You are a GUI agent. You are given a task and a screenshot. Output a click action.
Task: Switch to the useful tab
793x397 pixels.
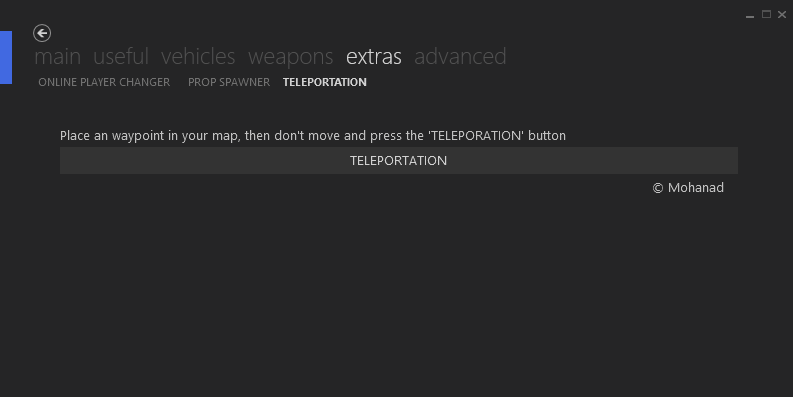click(121, 57)
